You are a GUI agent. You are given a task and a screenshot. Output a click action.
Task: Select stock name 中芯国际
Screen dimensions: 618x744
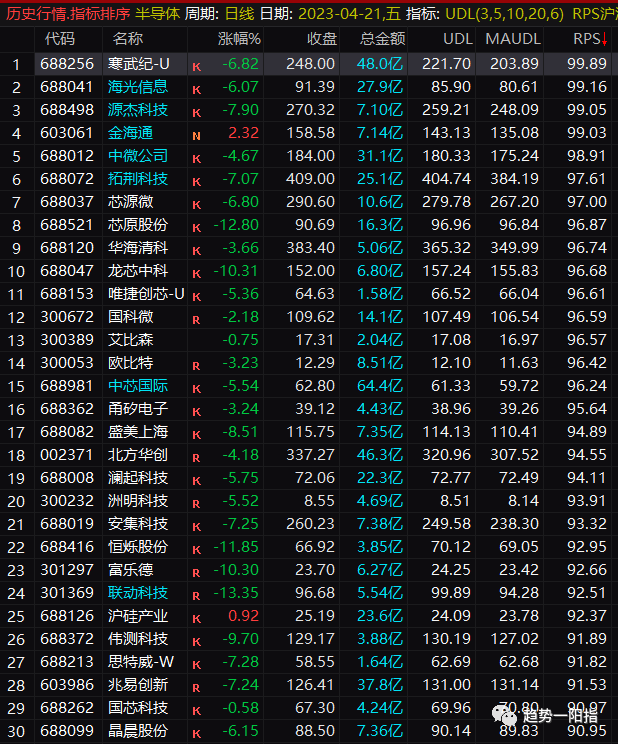[x=138, y=386]
